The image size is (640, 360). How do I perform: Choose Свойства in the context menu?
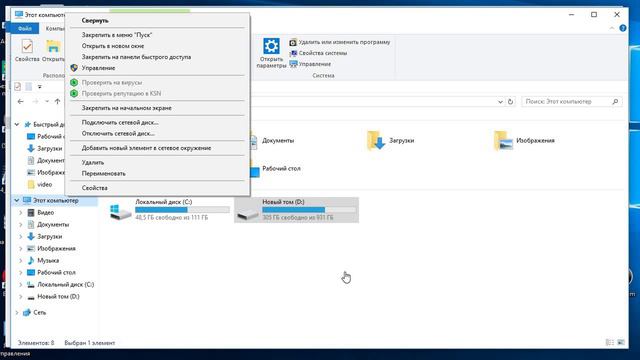tap(158, 188)
